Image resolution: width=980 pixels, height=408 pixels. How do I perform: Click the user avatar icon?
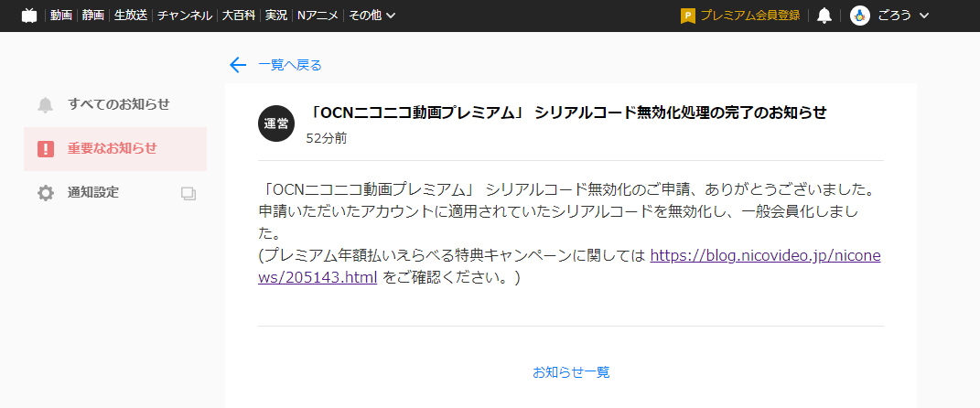(861, 16)
